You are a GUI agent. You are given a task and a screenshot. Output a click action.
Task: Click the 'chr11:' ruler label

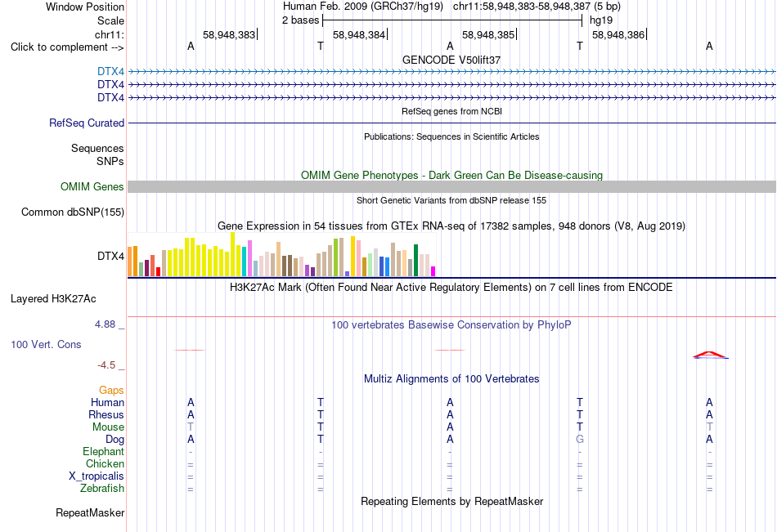pyautogui.click(x=110, y=34)
